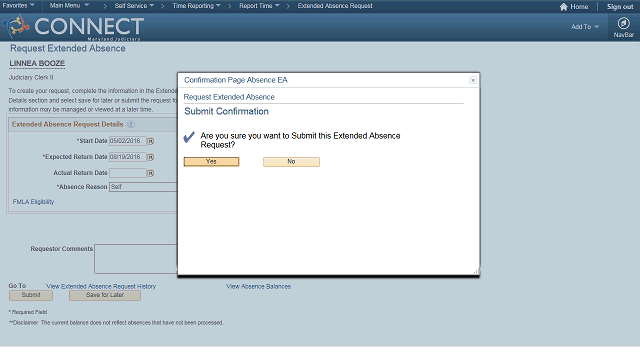Click the Home house icon
This screenshot has width=640, height=360.
(x=564, y=7)
